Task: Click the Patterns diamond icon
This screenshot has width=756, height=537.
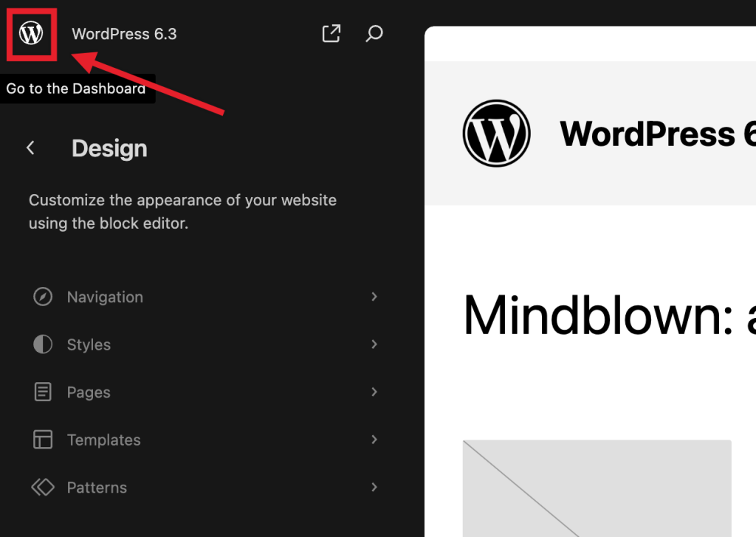Action: pos(42,487)
